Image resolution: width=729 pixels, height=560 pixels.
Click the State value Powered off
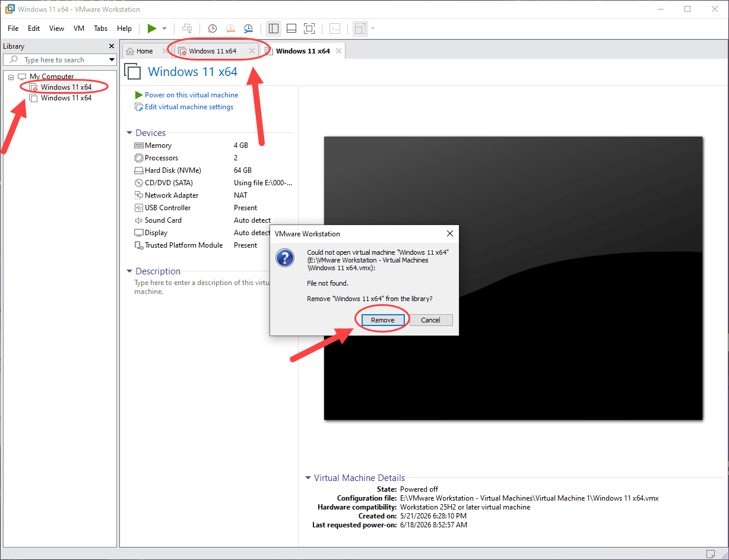[x=419, y=489]
